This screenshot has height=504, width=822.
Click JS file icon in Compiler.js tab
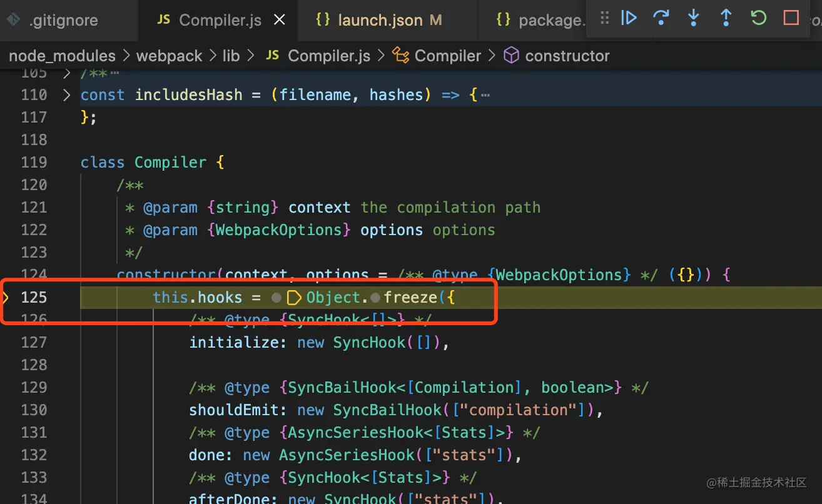tap(164, 20)
